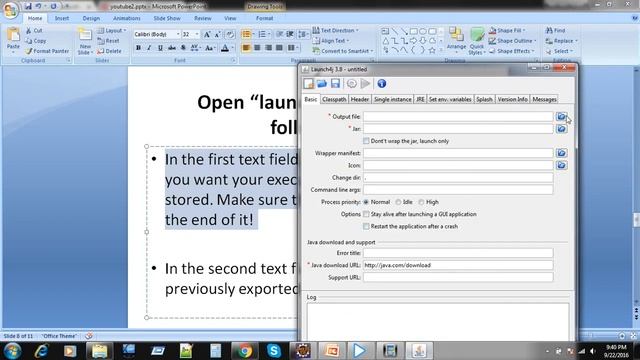Open Skype from the taskbar

pos(273,351)
